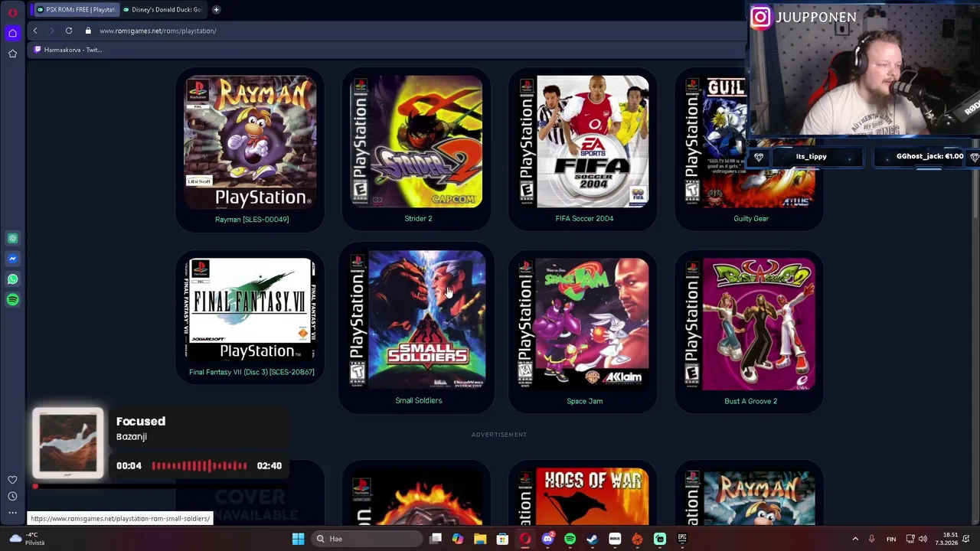Open heart pinboards icon in sidebar
980x551 pixels.
click(12, 480)
